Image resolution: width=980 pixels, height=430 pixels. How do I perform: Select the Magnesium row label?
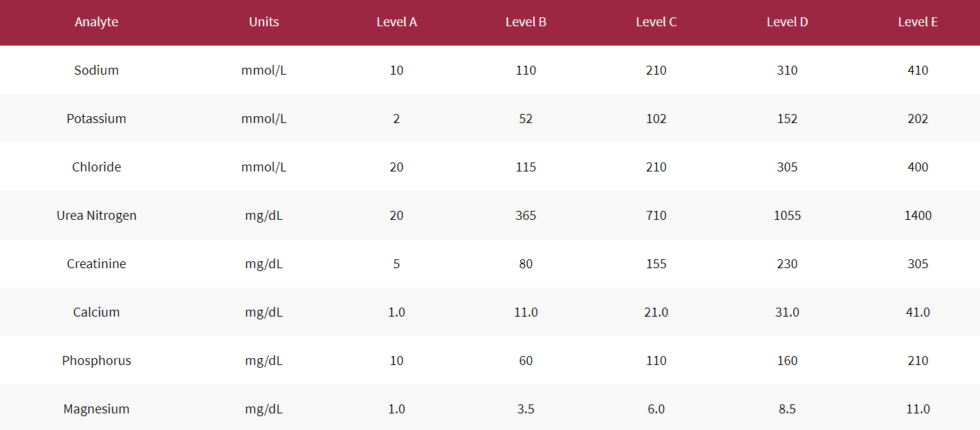tap(96, 409)
